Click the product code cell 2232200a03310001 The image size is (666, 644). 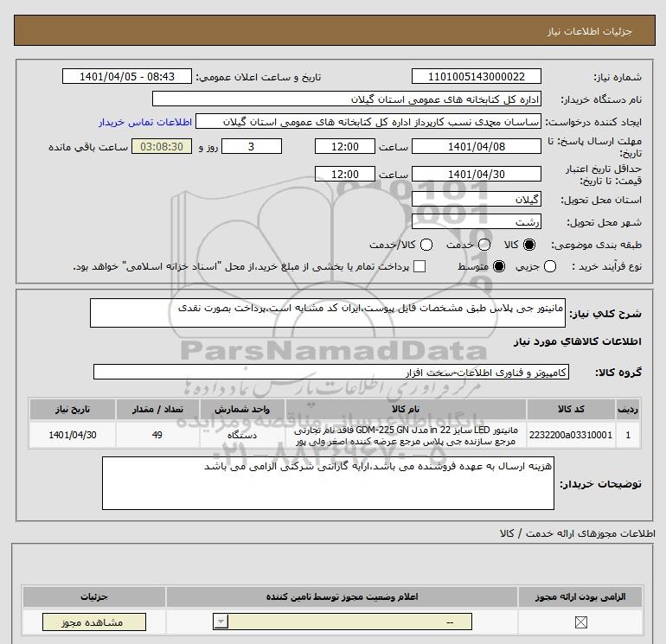(571, 435)
